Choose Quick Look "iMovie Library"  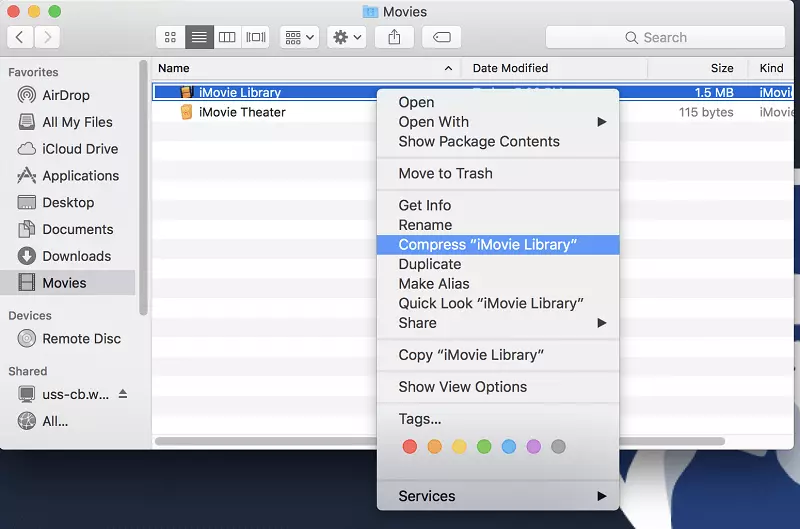[x=497, y=304]
